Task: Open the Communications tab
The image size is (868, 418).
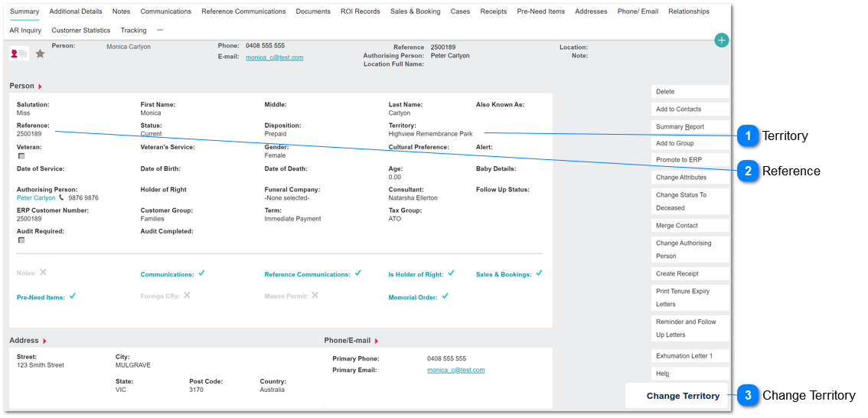Action: click(x=165, y=11)
